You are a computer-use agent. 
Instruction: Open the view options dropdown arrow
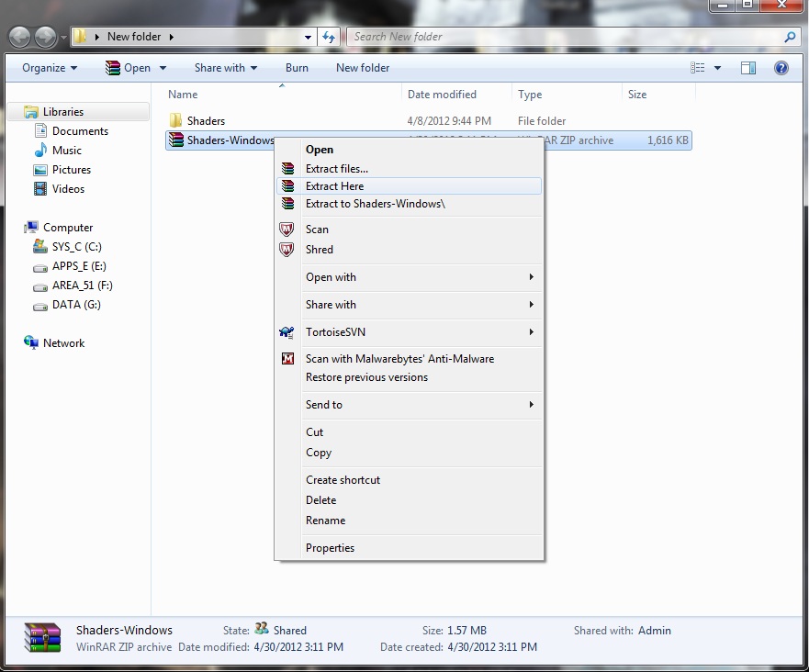[x=717, y=68]
